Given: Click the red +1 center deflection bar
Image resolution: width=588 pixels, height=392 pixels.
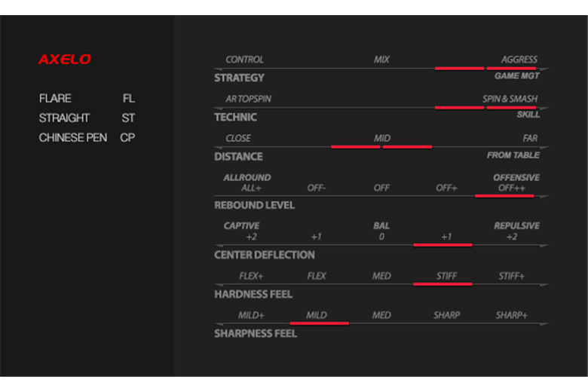Looking at the screenshot, I should [x=443, y=245].
